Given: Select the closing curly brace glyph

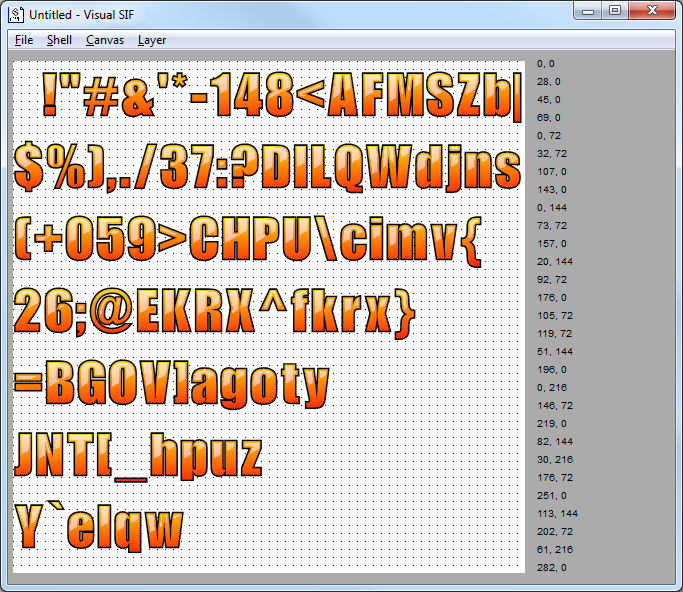Looking at the screenshot, I should click(x=401, y=314).
